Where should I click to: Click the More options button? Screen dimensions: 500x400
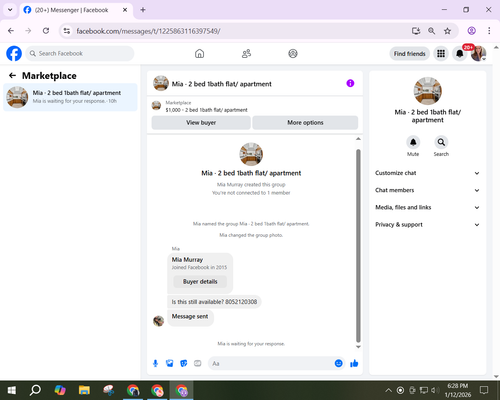pyautogui.click(x=305, y=123)
